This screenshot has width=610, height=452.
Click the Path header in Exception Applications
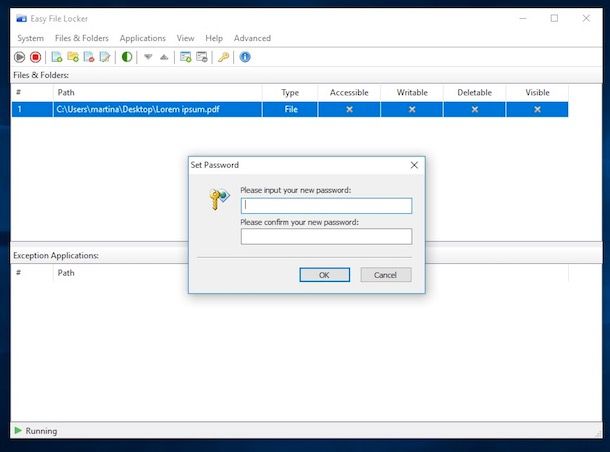click(x=66, y=273)
